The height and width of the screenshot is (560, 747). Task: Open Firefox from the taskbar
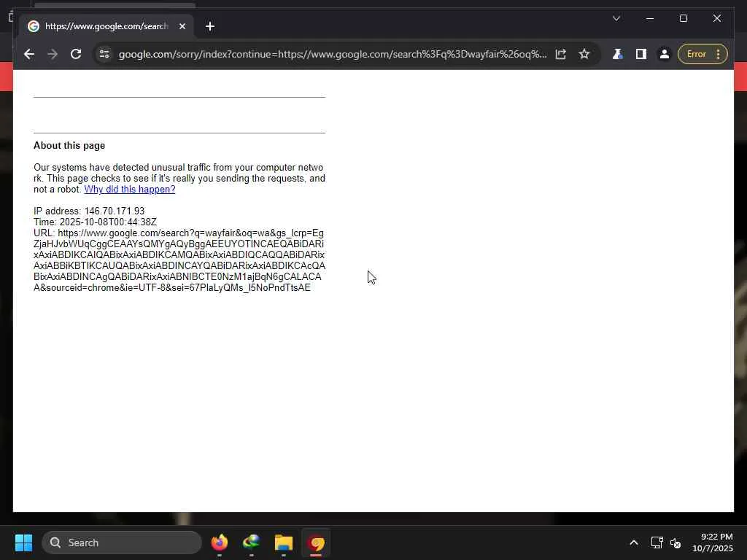click(x=219, y=542)
